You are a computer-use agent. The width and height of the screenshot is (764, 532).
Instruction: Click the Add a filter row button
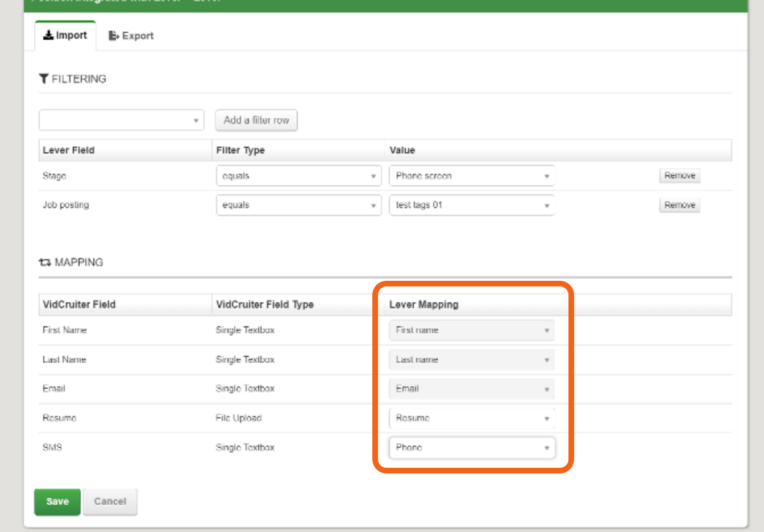(x=256, y=120)
